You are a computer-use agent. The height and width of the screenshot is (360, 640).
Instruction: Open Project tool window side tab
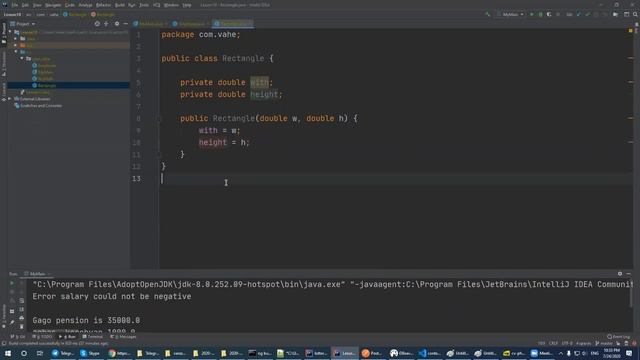(4, 33)
